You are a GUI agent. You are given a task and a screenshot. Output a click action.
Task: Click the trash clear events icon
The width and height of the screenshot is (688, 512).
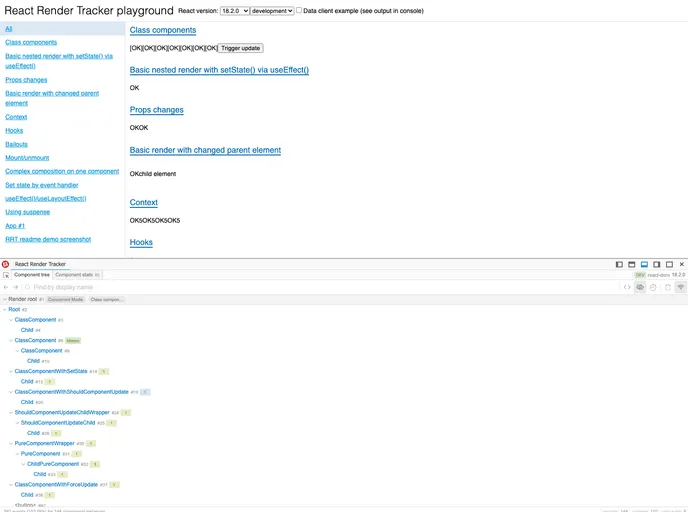667,287
